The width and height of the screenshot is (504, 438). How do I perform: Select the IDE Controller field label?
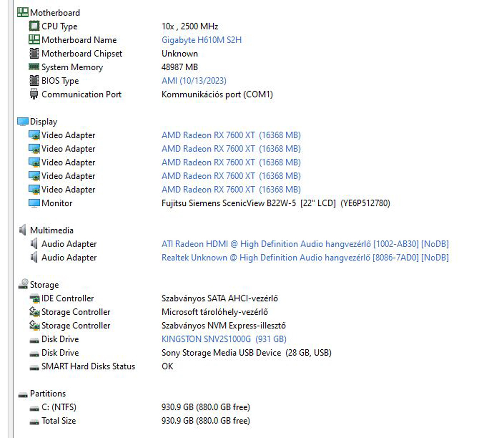[67, 298]
